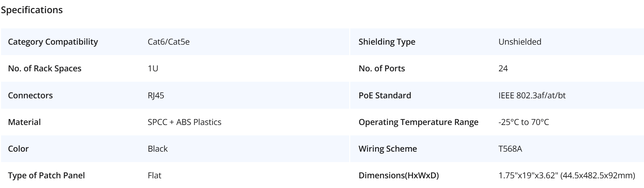
Task: Click the No. of Ports label
Action: pyautogui.click(x=382, y=69)
